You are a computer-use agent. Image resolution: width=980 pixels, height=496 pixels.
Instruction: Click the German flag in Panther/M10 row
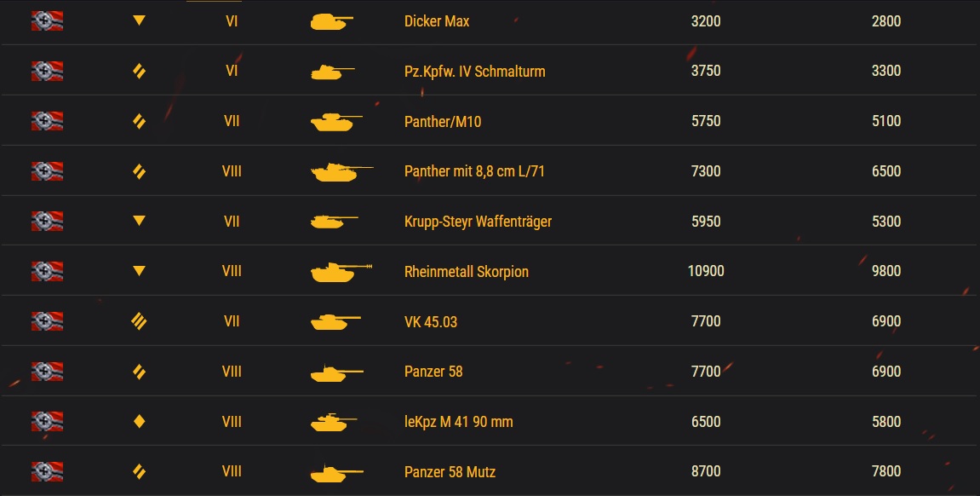[48, 121]
